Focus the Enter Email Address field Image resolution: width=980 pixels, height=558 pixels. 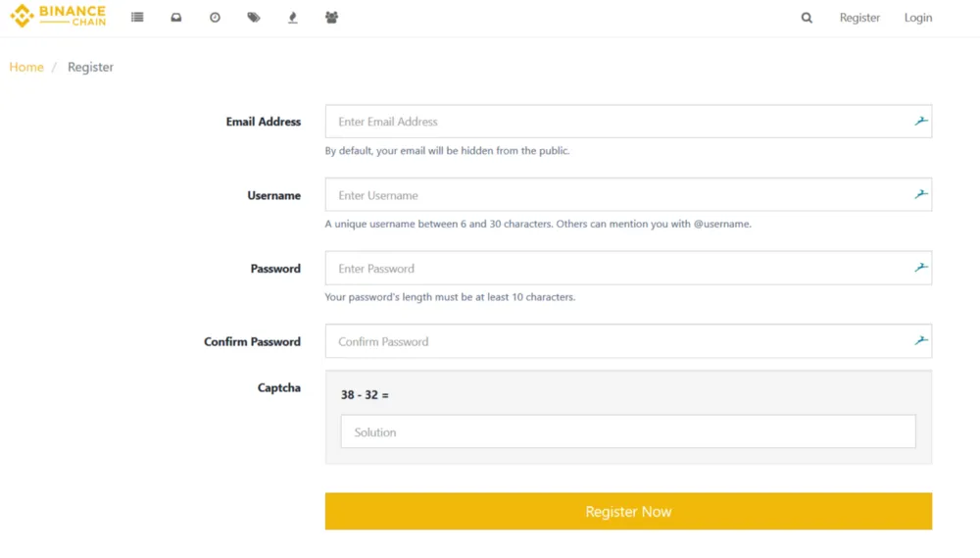pos(628,122)
